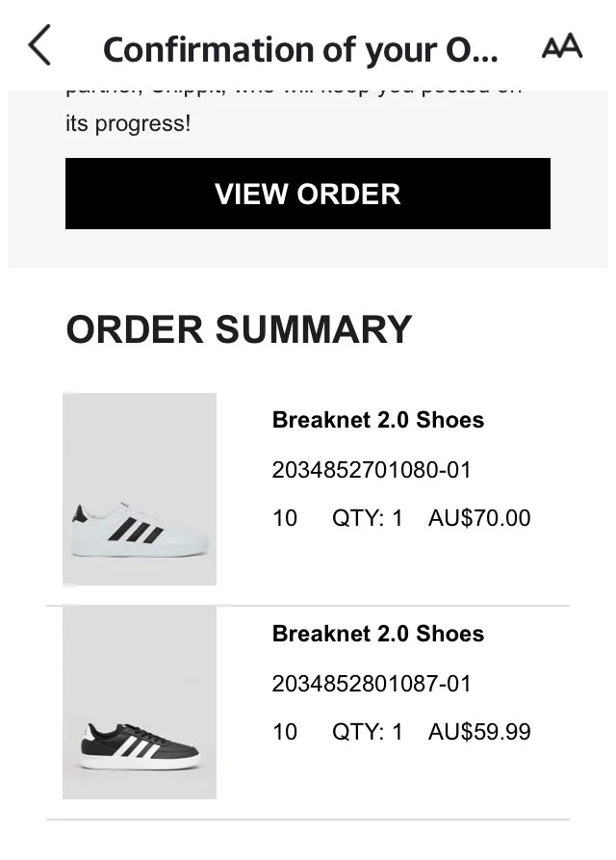The width and height of the screenshot is (616, 860).
Task: Go back using the left arrow
Action: click(39, 45)
